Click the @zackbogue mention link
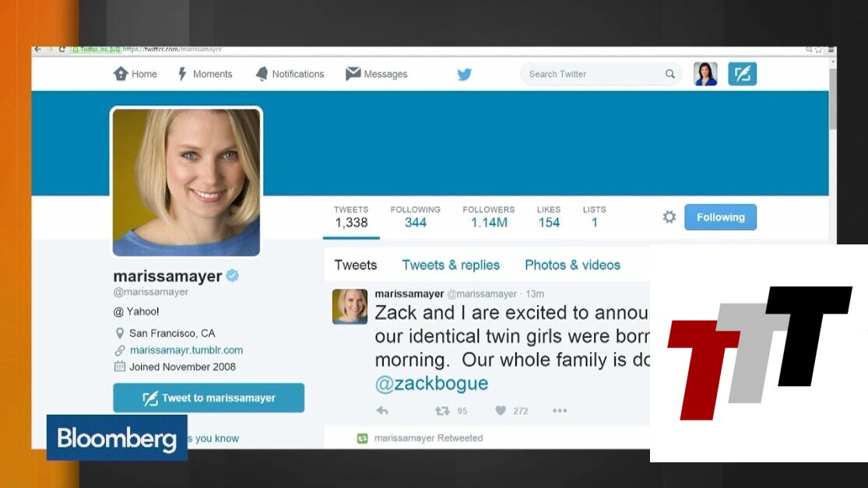Screen dimensions: 868x488 coord(432,384)
